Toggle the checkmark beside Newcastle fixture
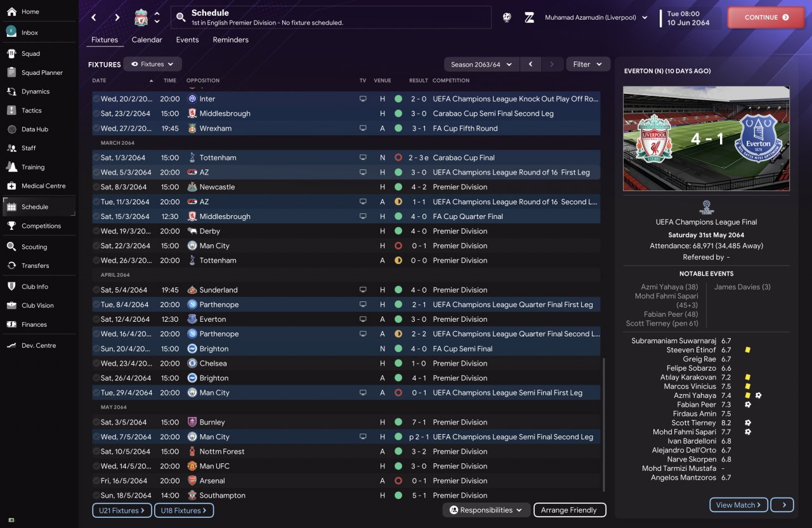The height and width of the screenshot is (528, 812). (96, 187)
